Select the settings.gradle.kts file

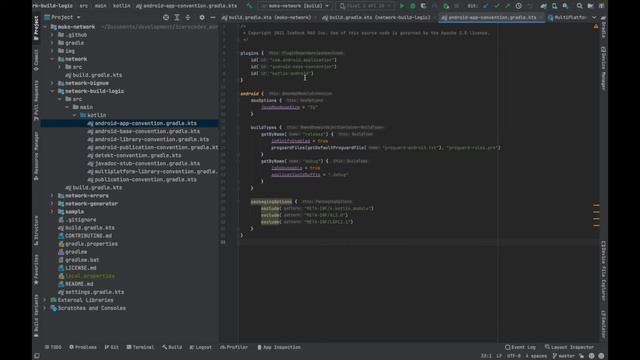tap(91, 292)
